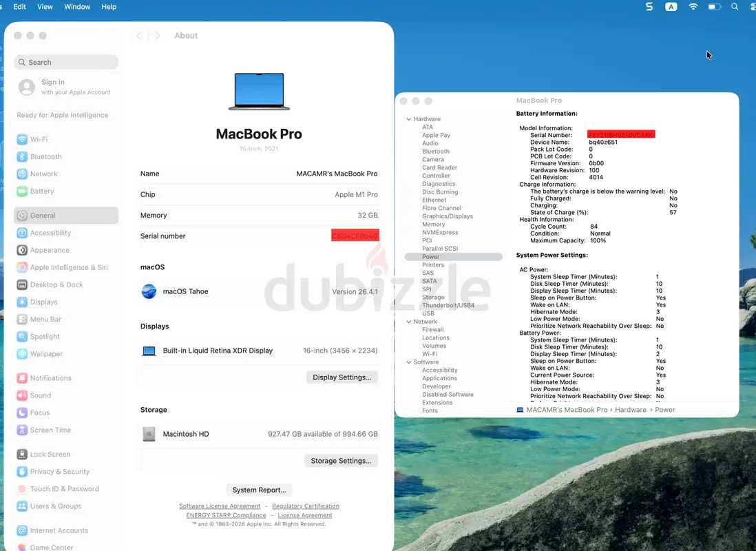This screenshot has height=551, width=756.
Task: Open Notifications settings pane
Action: pos(50,378)
